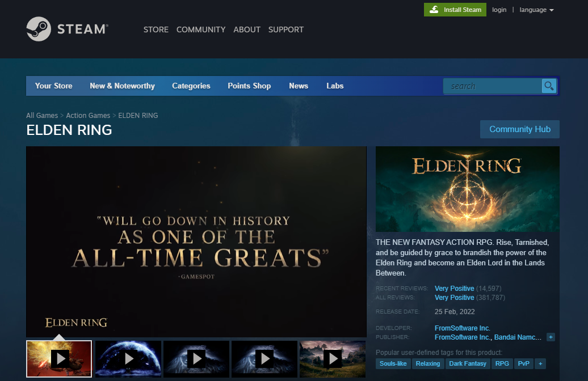Play the third trailer thumbnail
588x381 pixels.
click(196, 359)
